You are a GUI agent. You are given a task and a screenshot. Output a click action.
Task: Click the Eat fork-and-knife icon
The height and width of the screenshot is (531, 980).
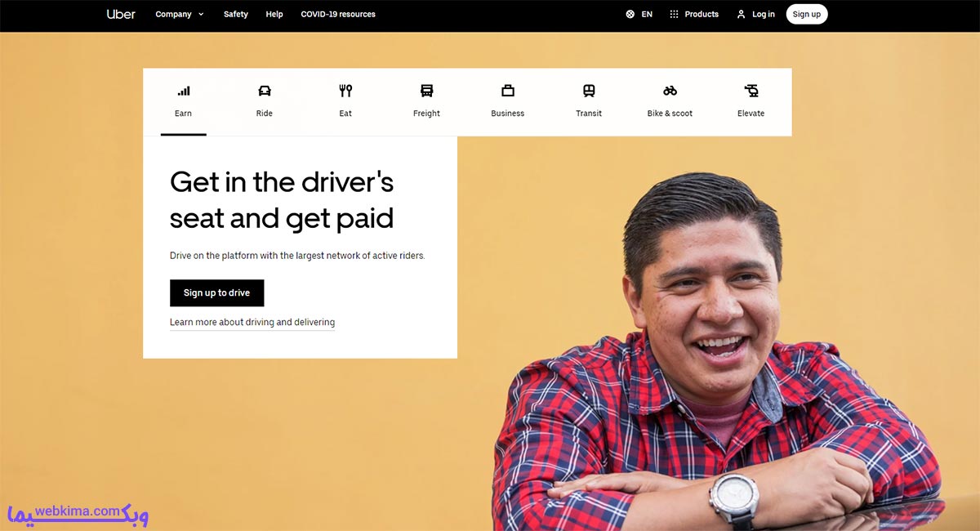point(345,91)
